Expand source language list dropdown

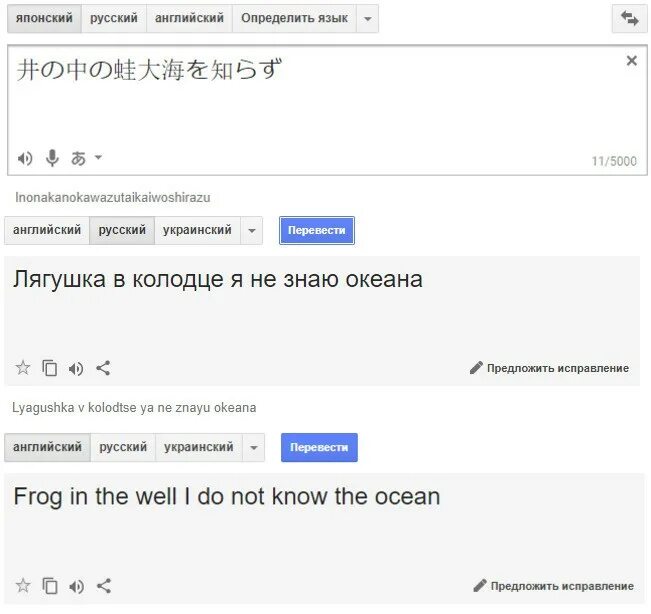pos(367,19)
